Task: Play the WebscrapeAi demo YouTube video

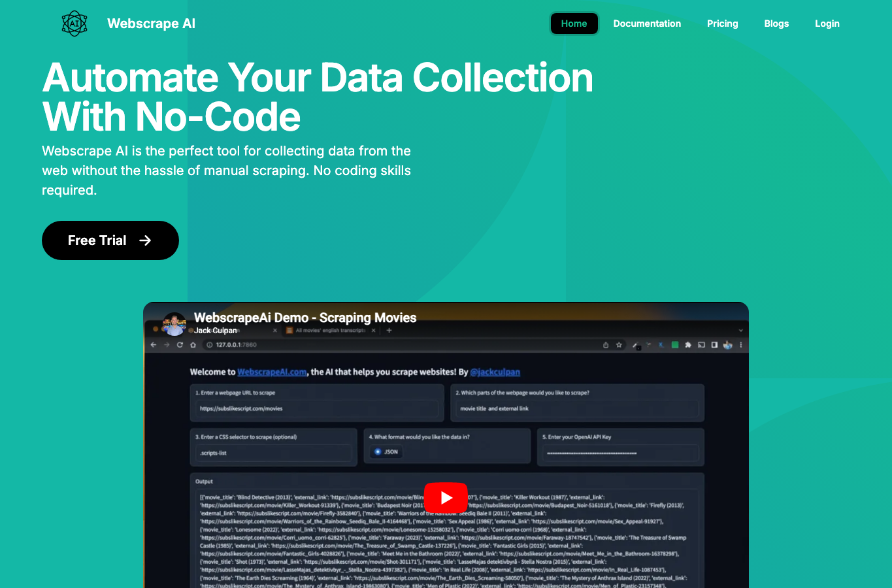Action: tap(446, 498)
